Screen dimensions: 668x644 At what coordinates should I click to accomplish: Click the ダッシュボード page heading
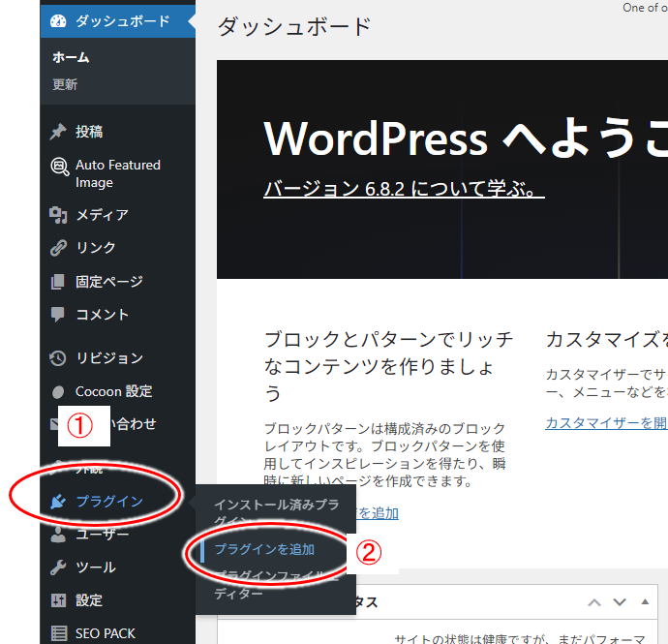(x=294, y=26)
